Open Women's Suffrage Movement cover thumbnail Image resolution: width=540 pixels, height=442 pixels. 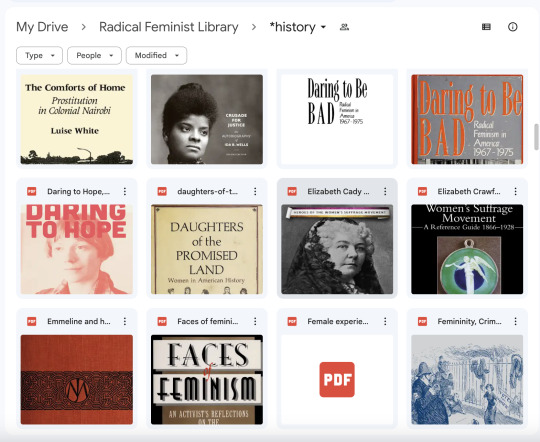(467, 249)
